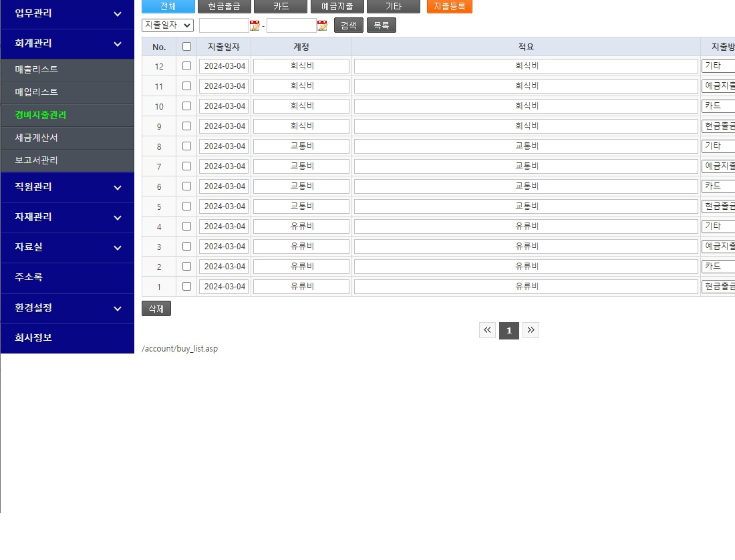Toggle the select-all checkbox in table header
The height and width of the screenshot is (560, 735).
tap(186, 47)
